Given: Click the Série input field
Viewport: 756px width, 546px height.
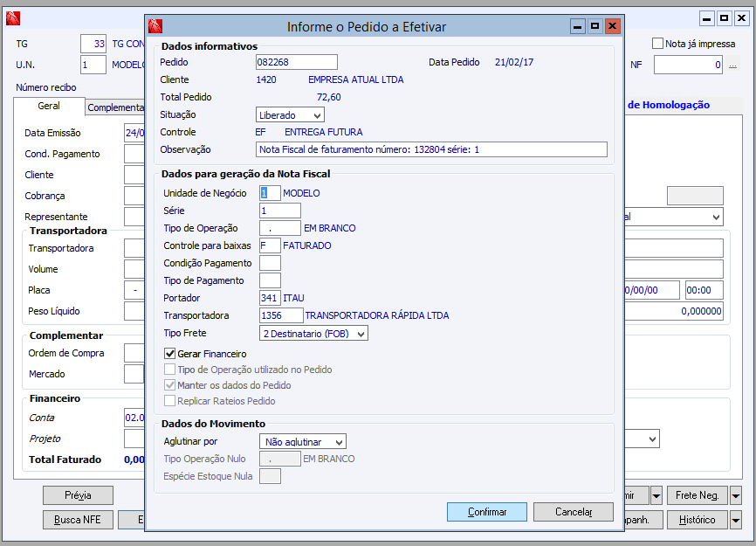Looking at the screenshot, I should [280, 211].
